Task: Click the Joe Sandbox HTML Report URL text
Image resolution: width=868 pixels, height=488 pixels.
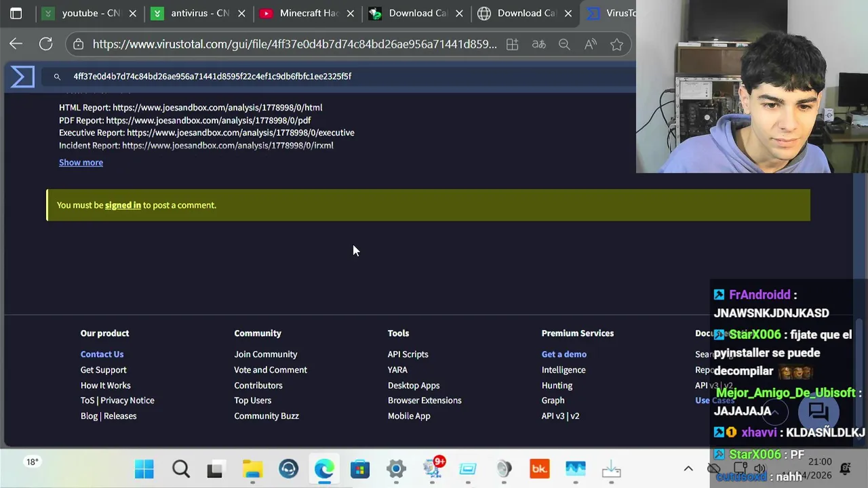Action: 217,107
